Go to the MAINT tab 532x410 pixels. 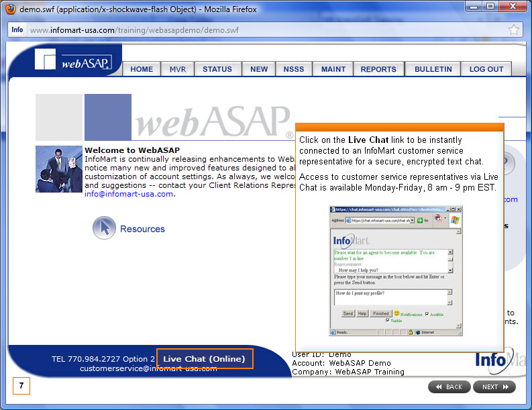tap(333, 69)
